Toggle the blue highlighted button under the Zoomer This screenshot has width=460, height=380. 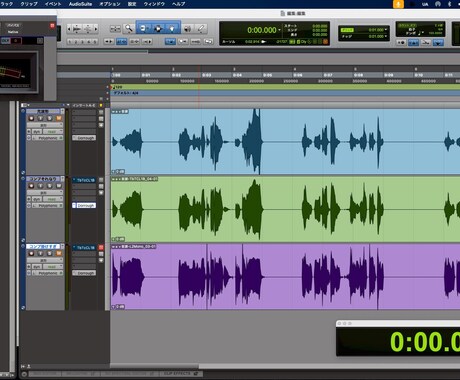[122, 42]
